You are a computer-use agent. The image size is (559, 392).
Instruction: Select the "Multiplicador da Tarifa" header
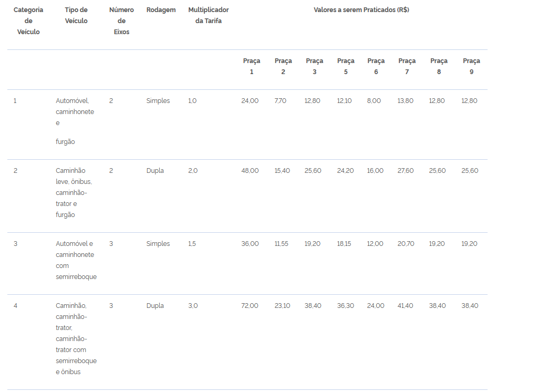tap(208, 16)
